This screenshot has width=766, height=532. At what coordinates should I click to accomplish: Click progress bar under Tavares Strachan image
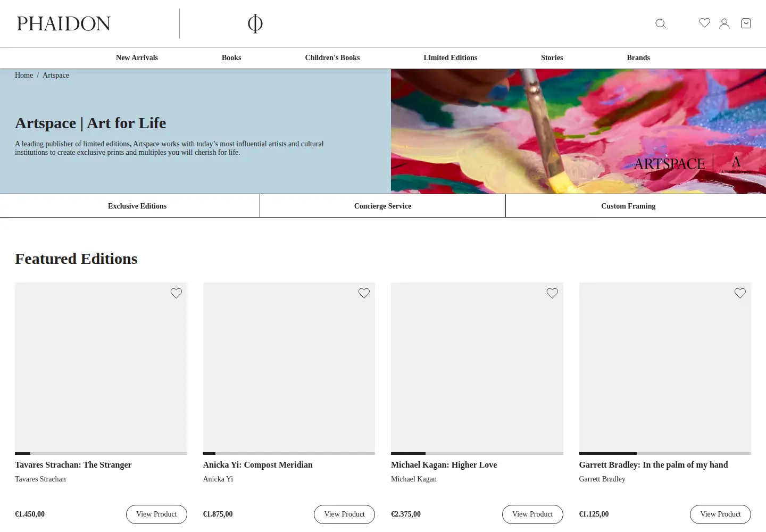[x=101, y=453]
